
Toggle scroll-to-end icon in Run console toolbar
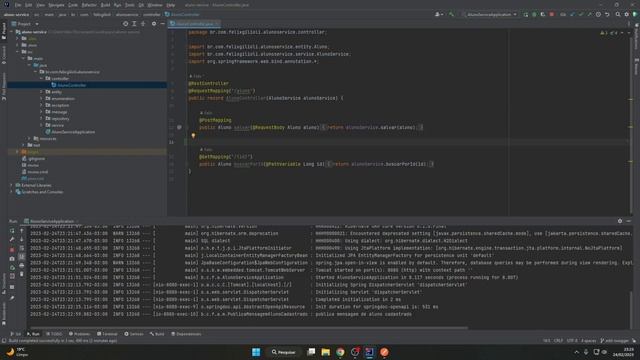[22, 257]
